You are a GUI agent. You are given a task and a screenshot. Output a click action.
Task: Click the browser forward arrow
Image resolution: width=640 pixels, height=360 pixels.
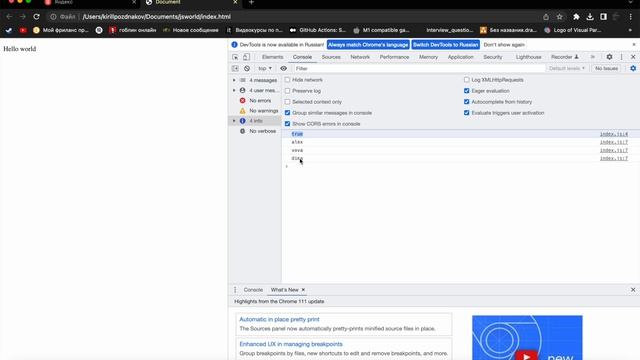[22, 17]
